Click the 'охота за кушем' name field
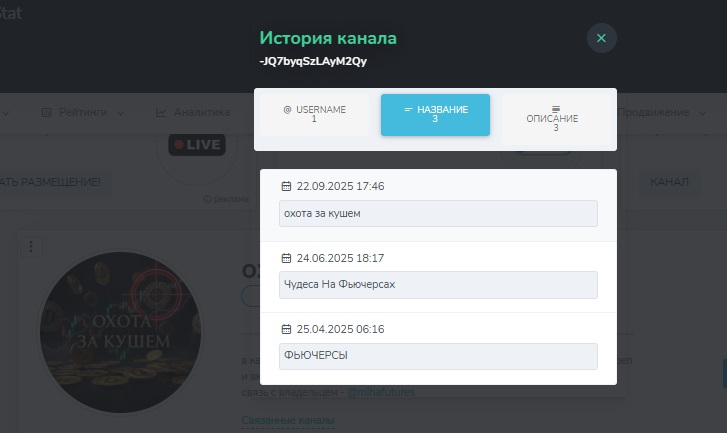The width and height of the screenshot is (727, 433). tap(438, 214)
